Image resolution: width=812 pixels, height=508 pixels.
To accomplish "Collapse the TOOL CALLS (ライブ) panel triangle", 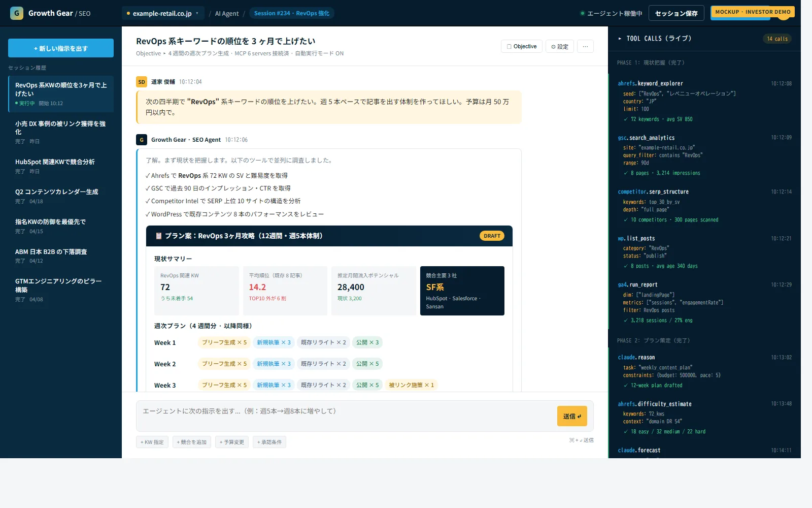I will click(x=620, y=39).
